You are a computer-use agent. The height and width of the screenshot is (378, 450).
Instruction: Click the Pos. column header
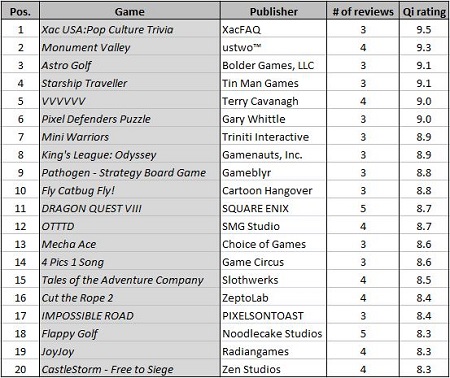tap(21, 11)
